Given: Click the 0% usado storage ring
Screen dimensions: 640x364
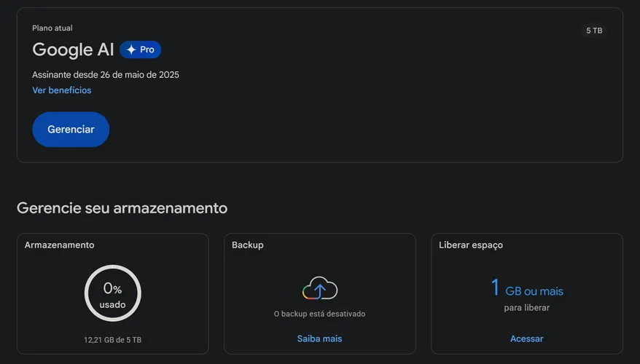Looking at the screenshot, I should (113, 293).
